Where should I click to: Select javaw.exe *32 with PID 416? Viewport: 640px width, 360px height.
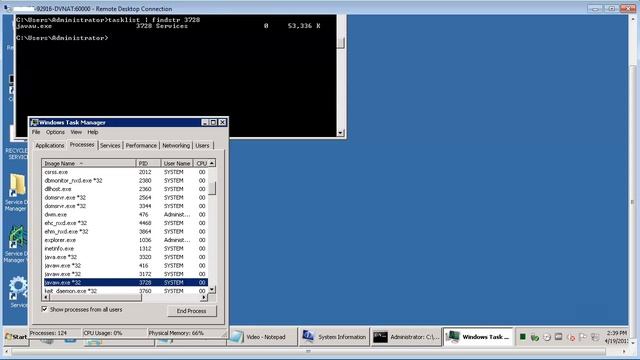[125, 266]
